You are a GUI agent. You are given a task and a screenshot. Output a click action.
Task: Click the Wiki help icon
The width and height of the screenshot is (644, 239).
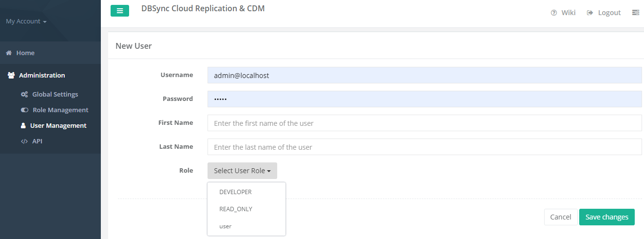(554, 13)
